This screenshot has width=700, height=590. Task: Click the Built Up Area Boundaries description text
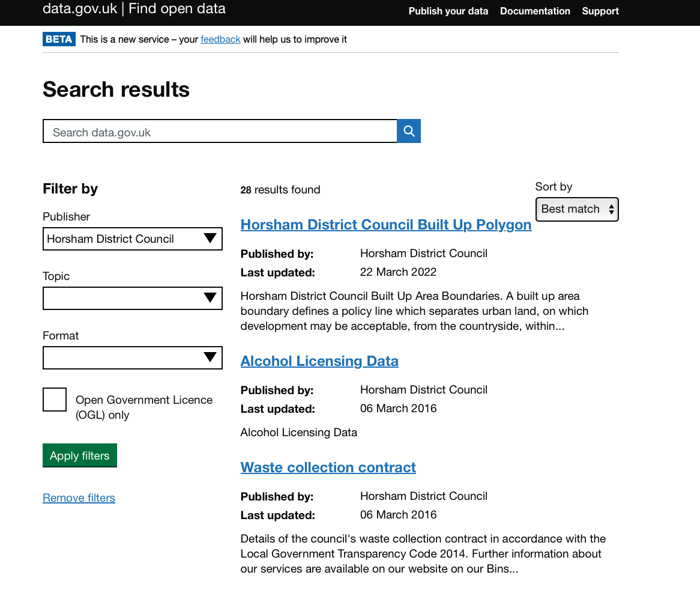pos(414,311)
